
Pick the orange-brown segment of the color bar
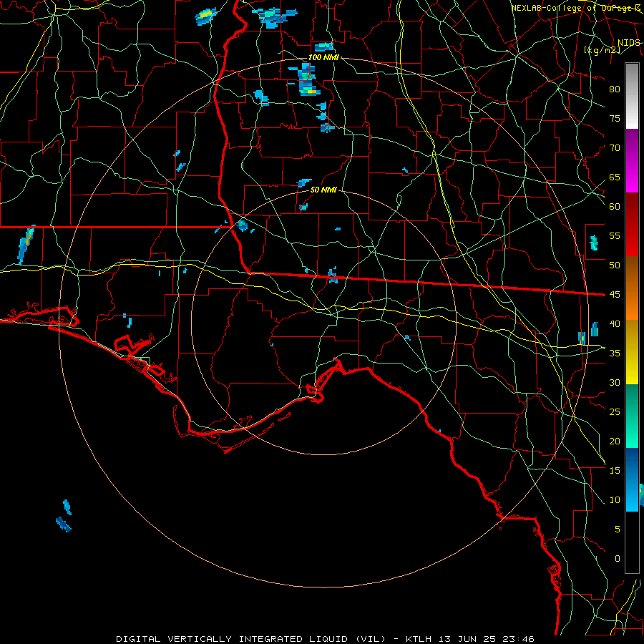pos(632,288)
